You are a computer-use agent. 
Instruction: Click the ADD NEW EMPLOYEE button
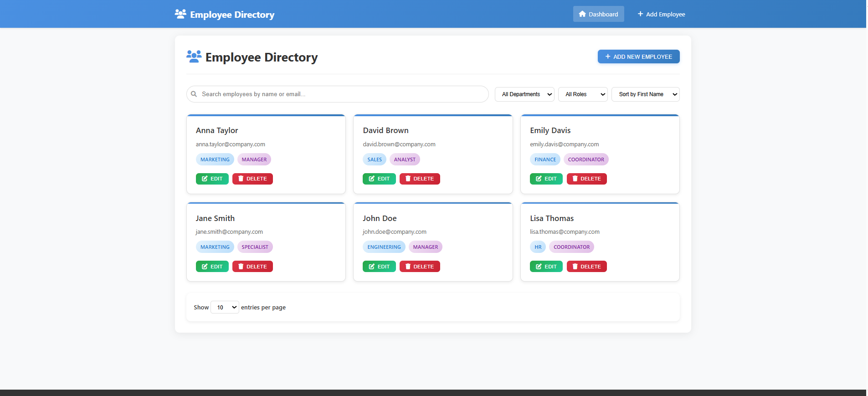point(638,57)
